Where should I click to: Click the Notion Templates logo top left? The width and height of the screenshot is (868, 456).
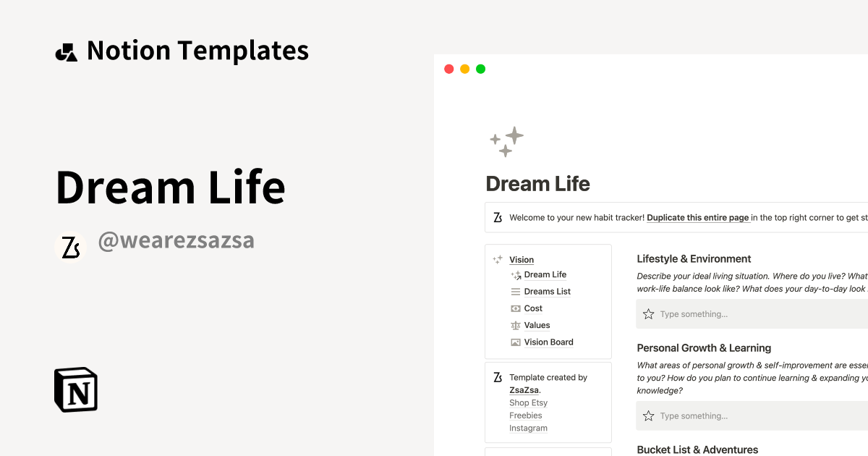coord(67,50)
